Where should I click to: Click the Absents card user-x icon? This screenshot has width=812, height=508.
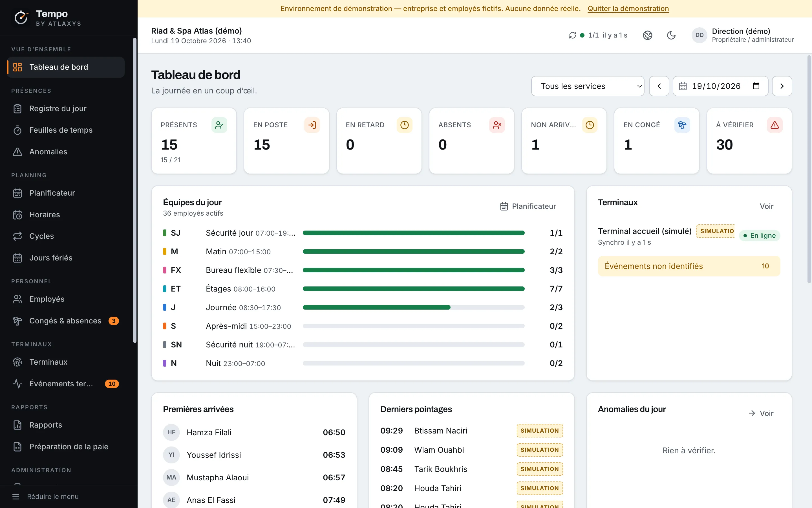(497, 125)
